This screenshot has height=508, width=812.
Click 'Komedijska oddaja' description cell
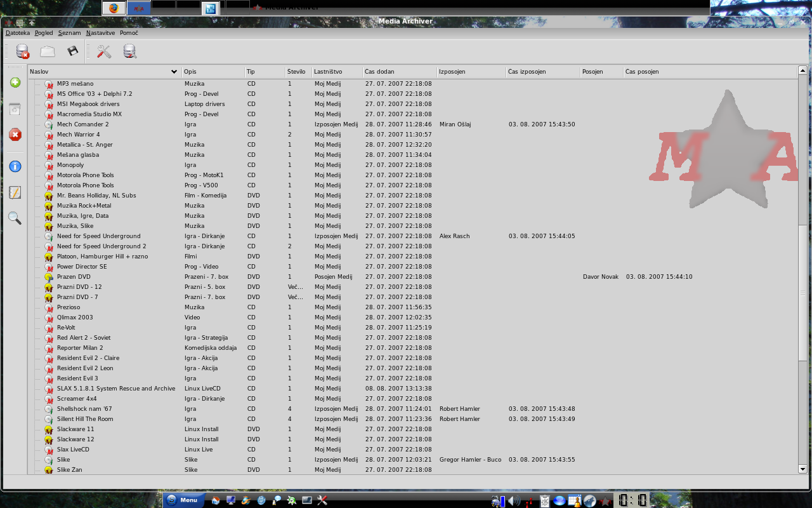[211, 348]
